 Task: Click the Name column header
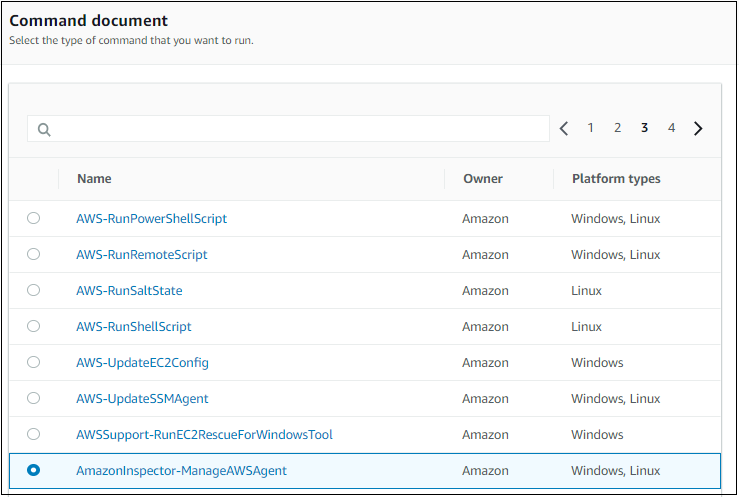click(x=94, y=179)
